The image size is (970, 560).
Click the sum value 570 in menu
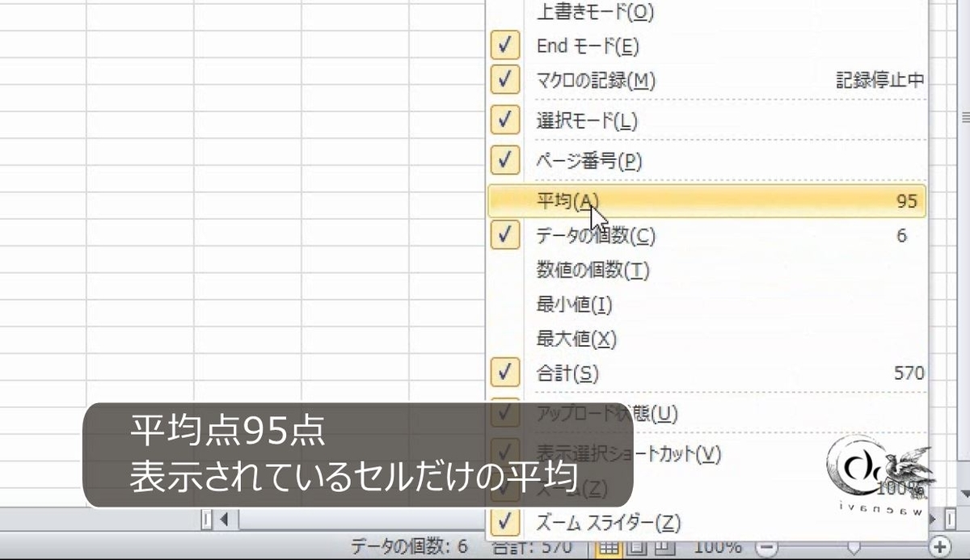(909, 373)
